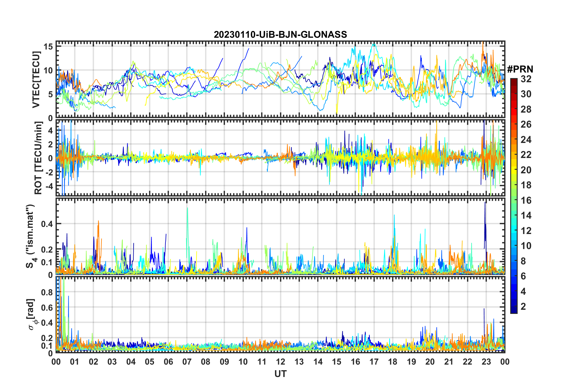
Task: Click the S4 ("ism.mat") y-axis label
Action: click(x=31, y=236)
